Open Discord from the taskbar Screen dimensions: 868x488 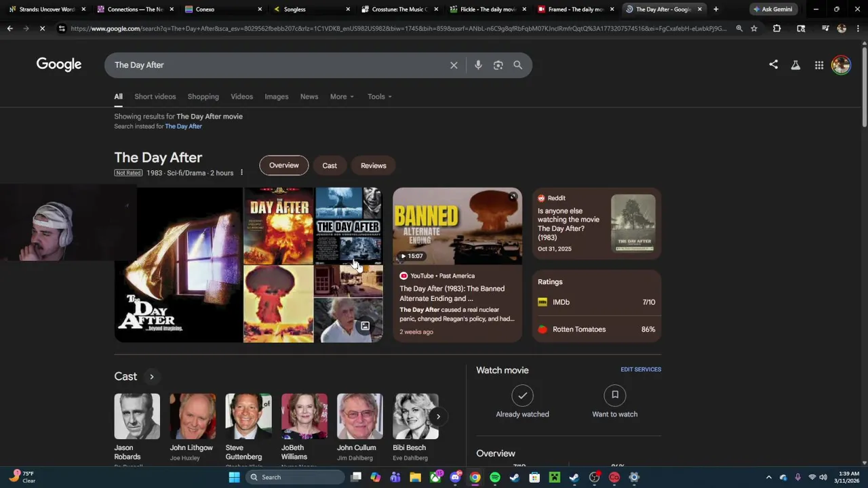455,477
